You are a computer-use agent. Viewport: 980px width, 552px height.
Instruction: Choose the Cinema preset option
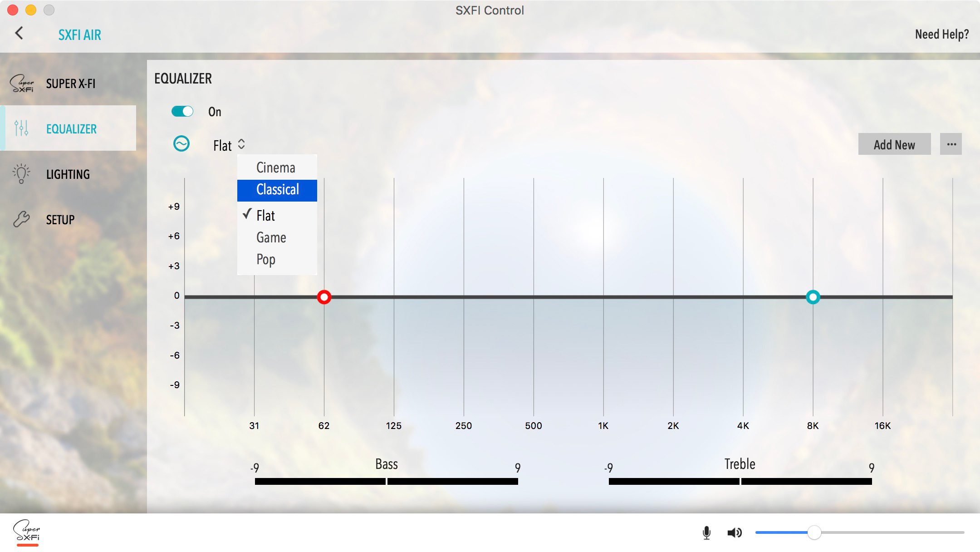(x=275, y=168)
